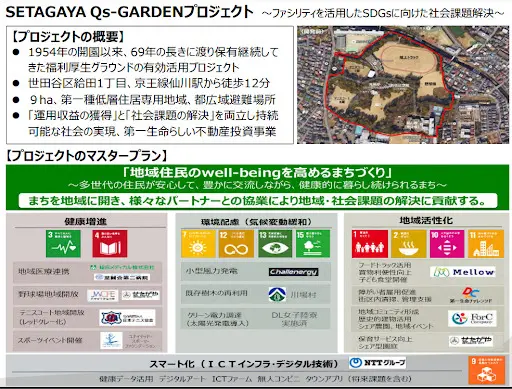Click SDG 12 infinity loop icon
The image size is (512, 389).
tap(236, 244)
